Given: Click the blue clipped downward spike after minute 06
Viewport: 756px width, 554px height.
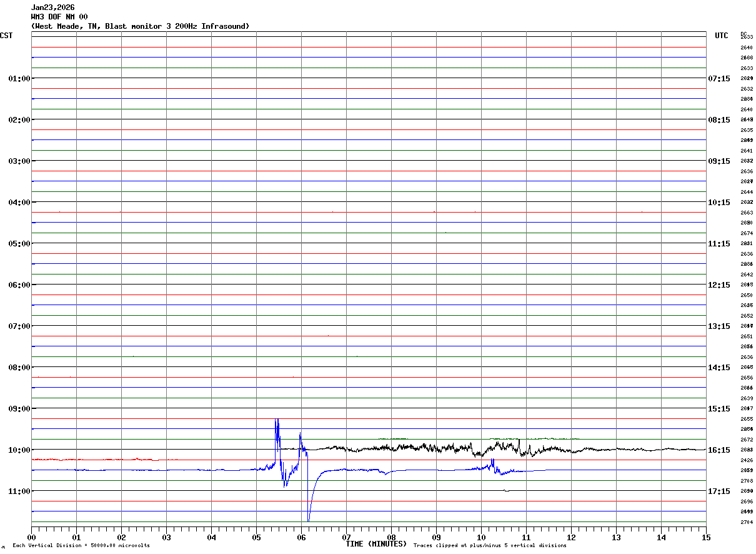Looking at the screenshot, I should tap(309, 494).
